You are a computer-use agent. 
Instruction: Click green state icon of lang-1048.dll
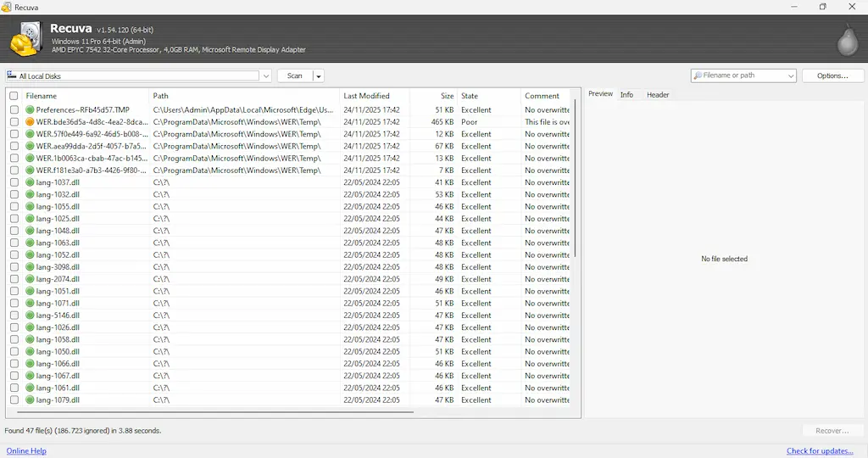pos(30,231)
